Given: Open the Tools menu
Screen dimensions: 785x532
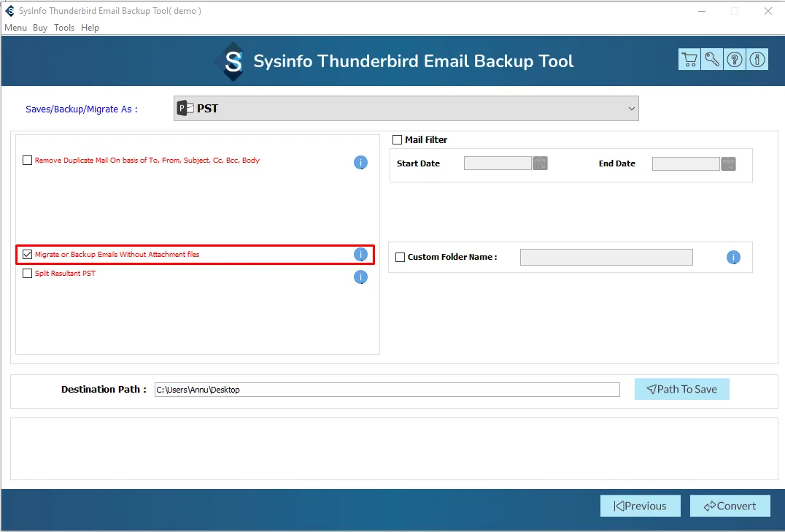Looking at the screenshot, I should pos(64,28).
